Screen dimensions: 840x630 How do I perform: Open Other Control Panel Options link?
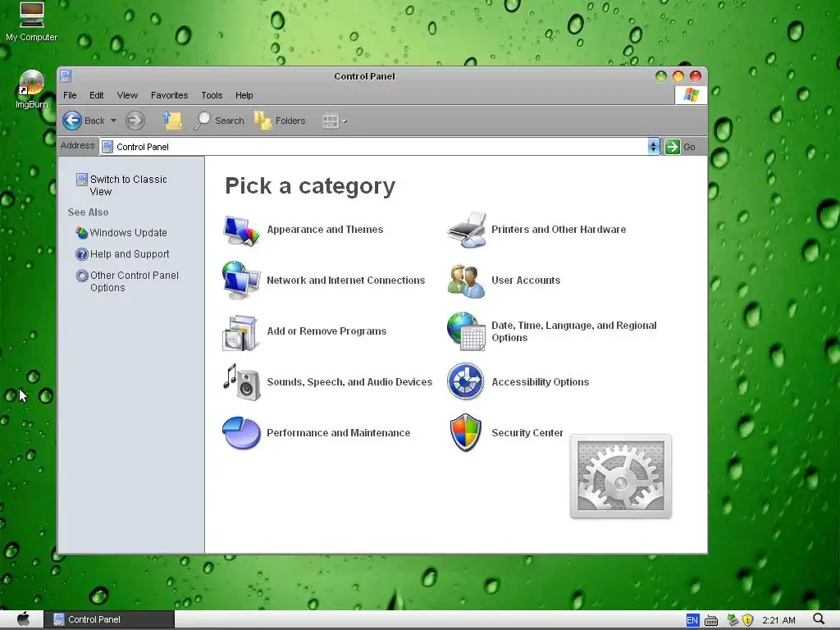(134, 281)
